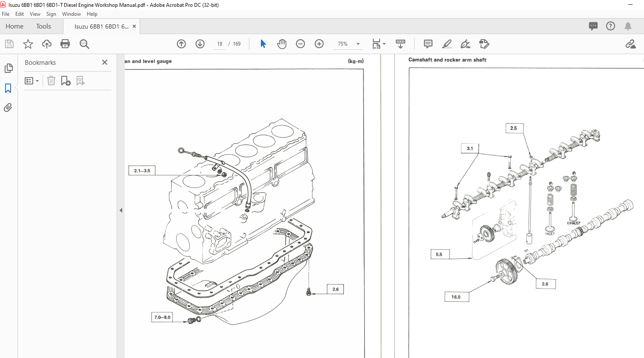Activate the hand pan tool
644x358 pixels.
coord(282,44)
